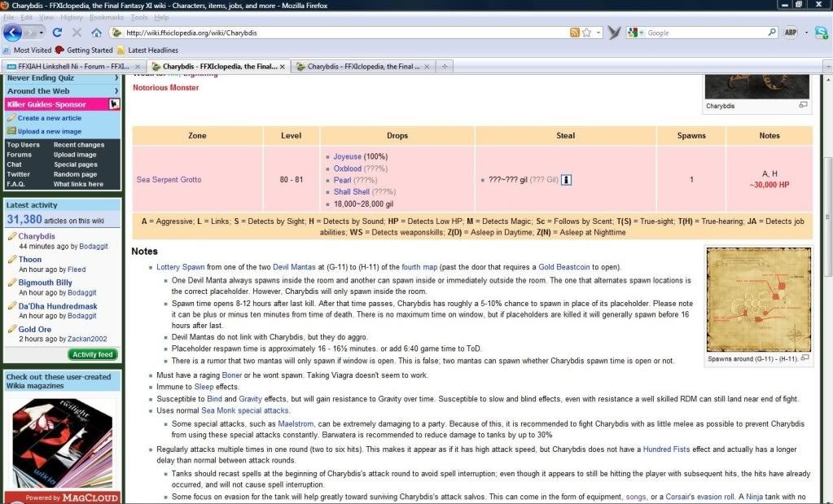
Task: Go to the browser Home icon
Action: click(x=96, y=33)
